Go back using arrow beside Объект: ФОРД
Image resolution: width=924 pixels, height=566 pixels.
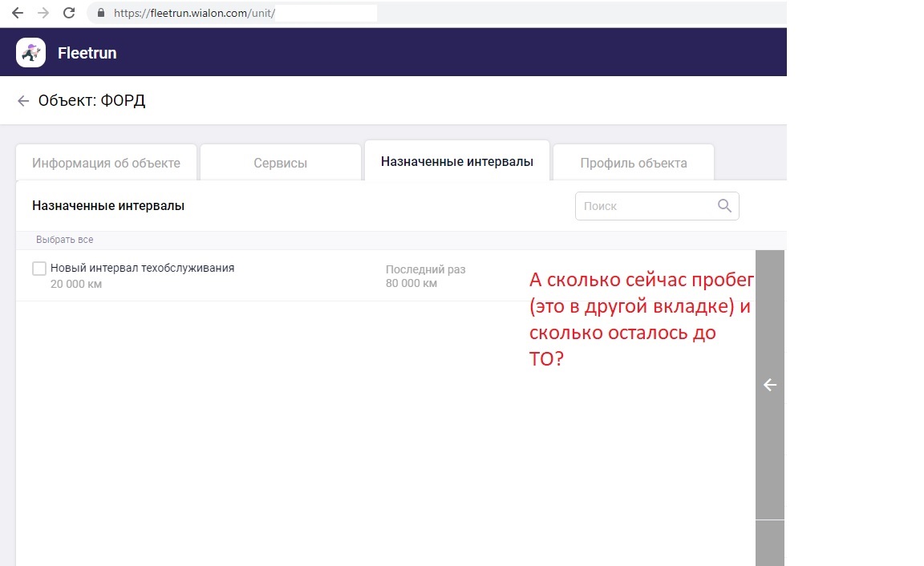pos(23,101)
